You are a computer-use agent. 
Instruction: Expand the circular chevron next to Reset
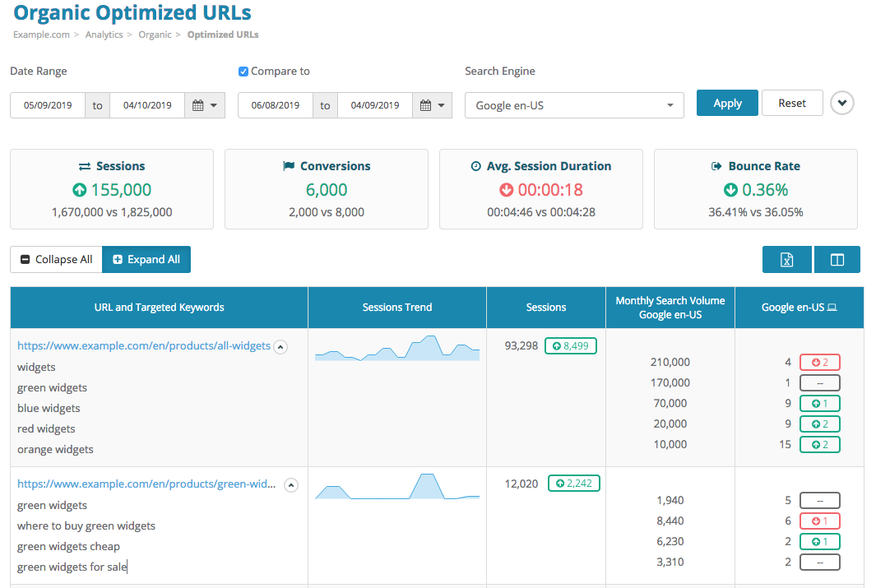pyautogui.click(x=841, y=102)
